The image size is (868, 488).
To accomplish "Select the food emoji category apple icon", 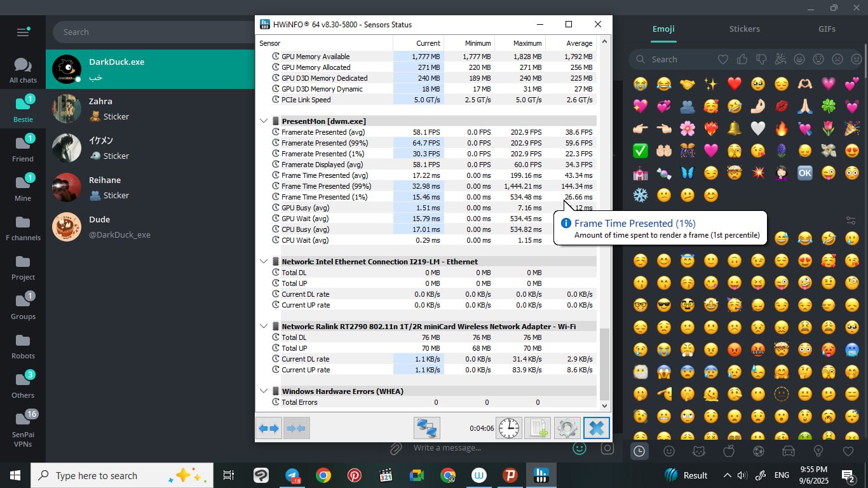I will click(728, 451).
